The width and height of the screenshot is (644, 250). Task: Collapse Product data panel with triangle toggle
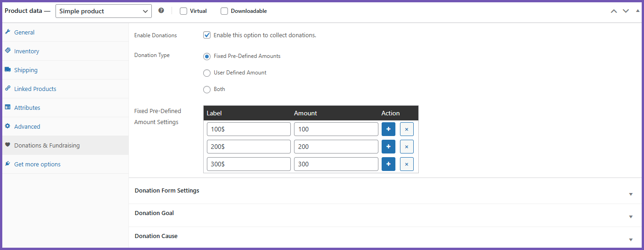point(637,11)
